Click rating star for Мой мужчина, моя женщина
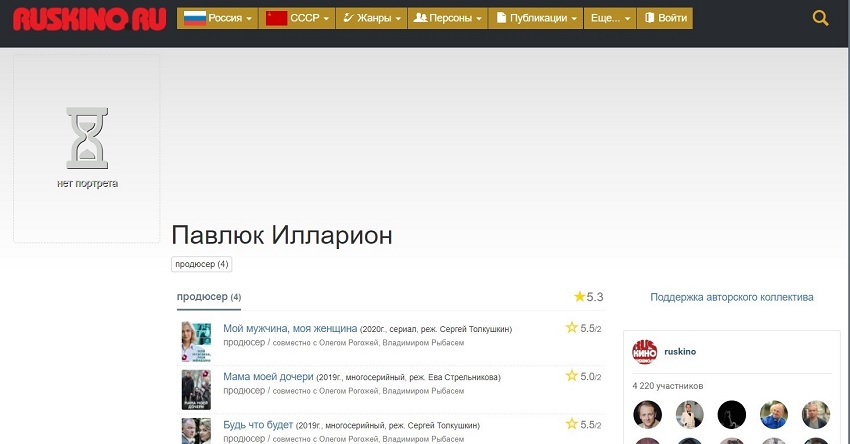 571,327
